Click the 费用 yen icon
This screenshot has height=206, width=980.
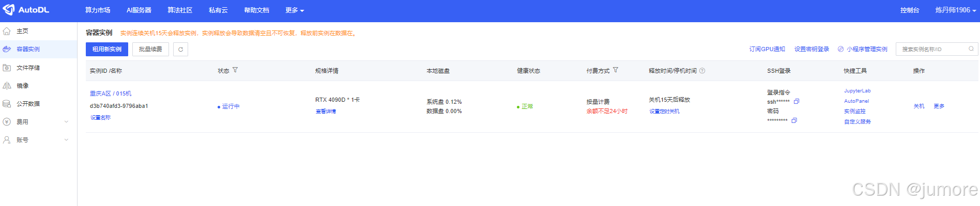pos(7,122)
